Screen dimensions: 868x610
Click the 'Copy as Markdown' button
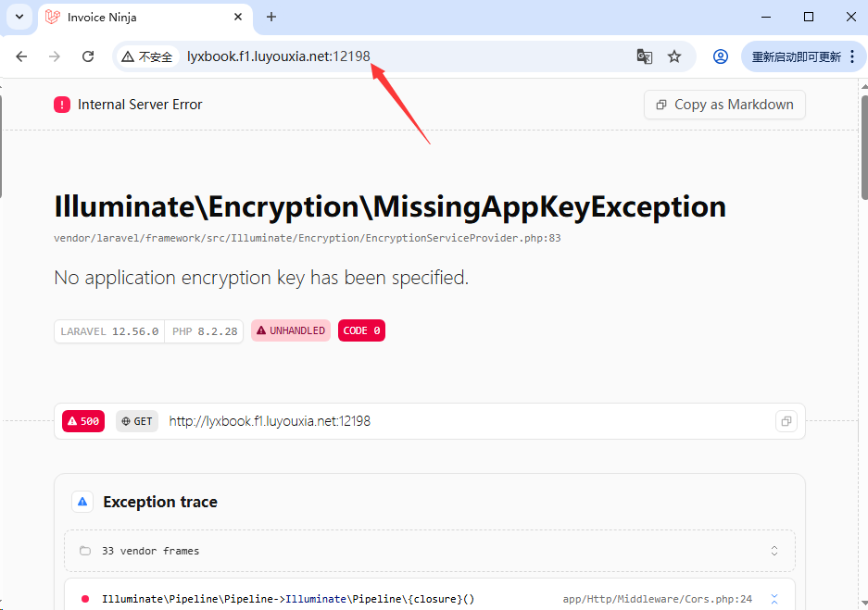pos(724,105)
